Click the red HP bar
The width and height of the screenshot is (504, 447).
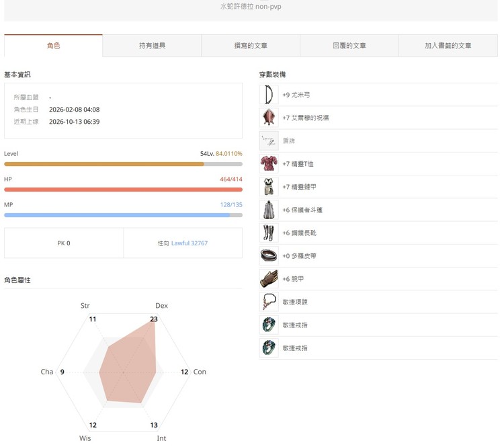coord(123,190)
